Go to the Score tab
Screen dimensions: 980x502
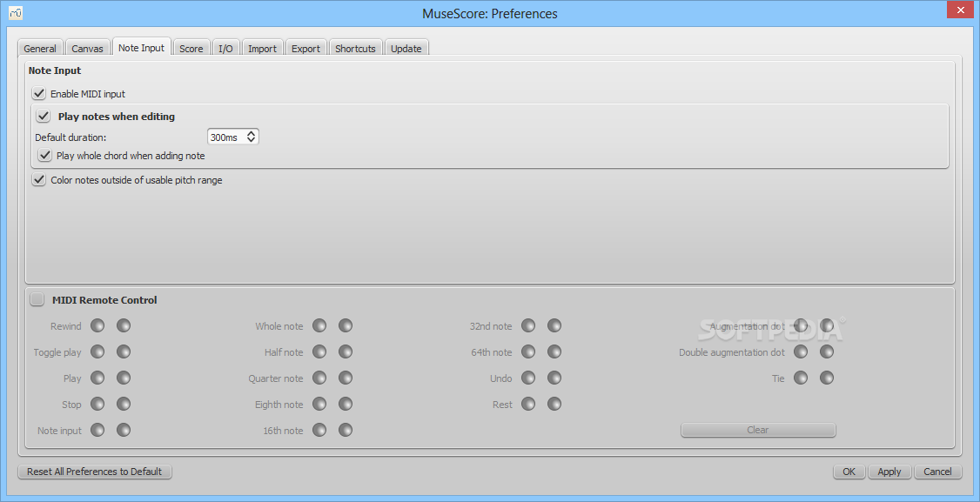pos(191,48)
